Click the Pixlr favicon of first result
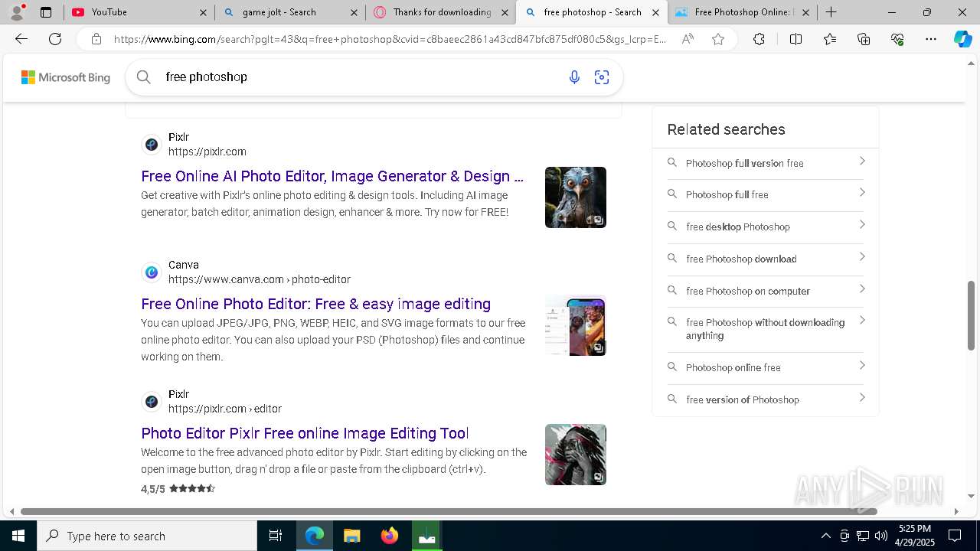 (x=152, y=145)
